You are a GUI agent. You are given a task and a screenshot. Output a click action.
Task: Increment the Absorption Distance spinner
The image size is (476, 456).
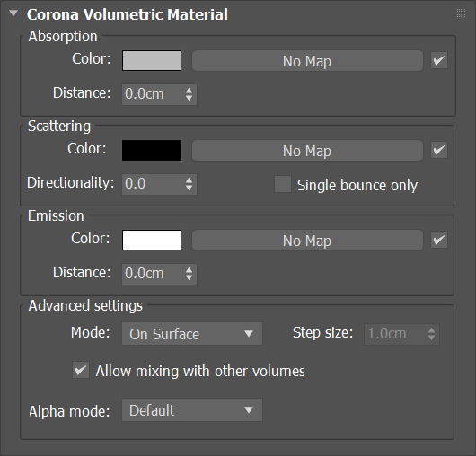point(189,91)
